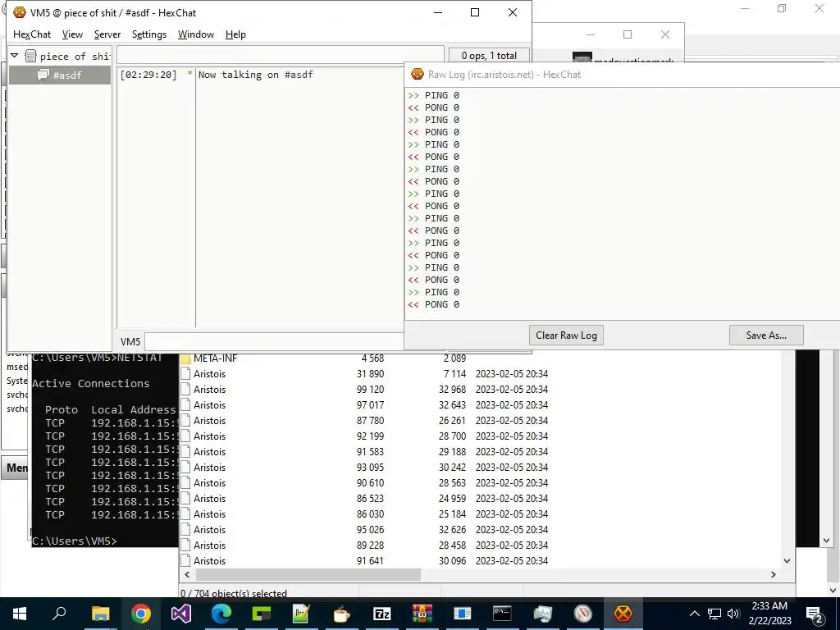The height and width of the screenshot is (630, 840).
Task: Click the META-INF folder icon
Action: tap(185, 358)
